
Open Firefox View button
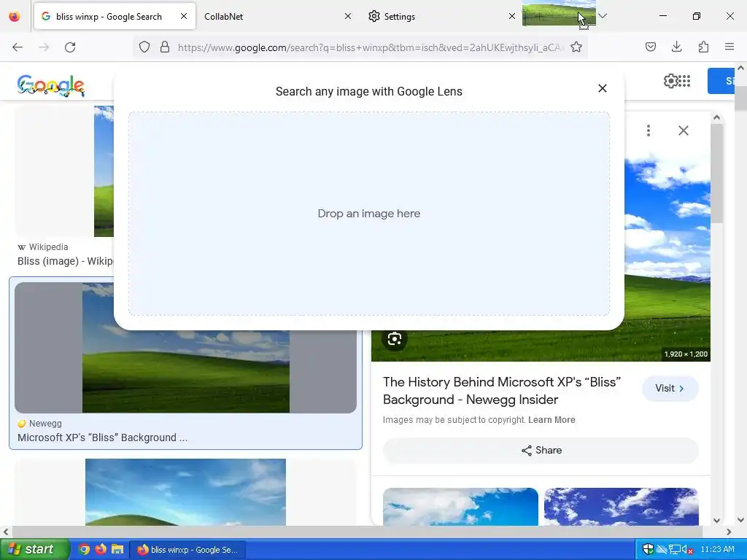(x=15, y=16)
